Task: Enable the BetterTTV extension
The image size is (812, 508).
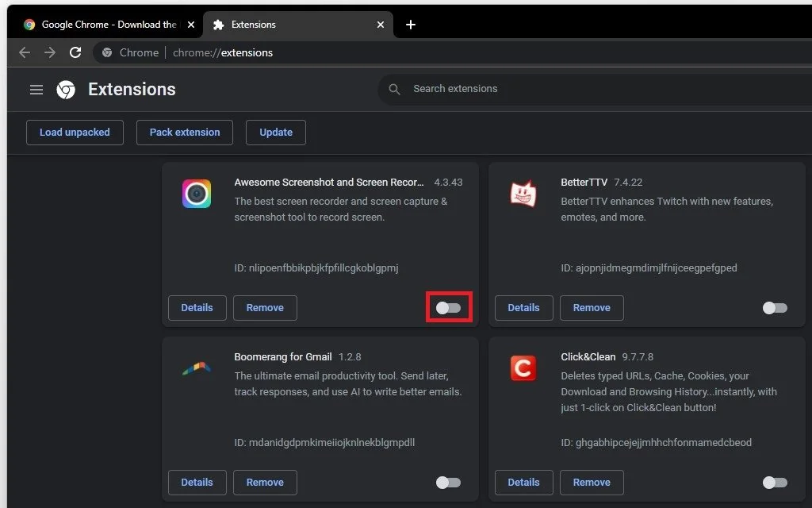Action: pos(775,308)
